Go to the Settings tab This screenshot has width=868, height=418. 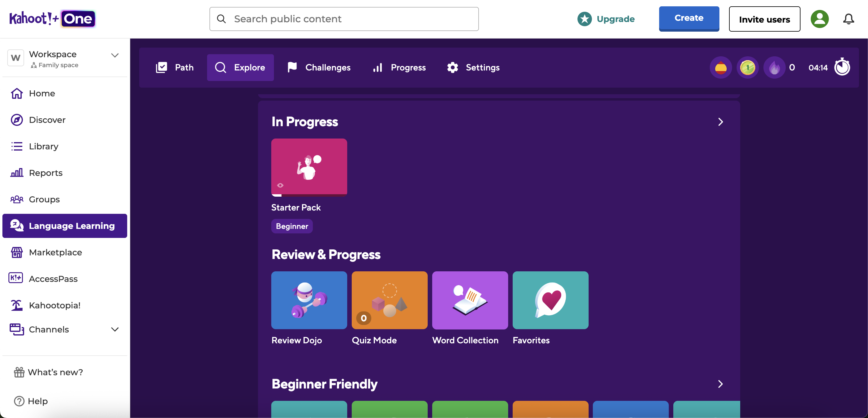pos(473,68)
